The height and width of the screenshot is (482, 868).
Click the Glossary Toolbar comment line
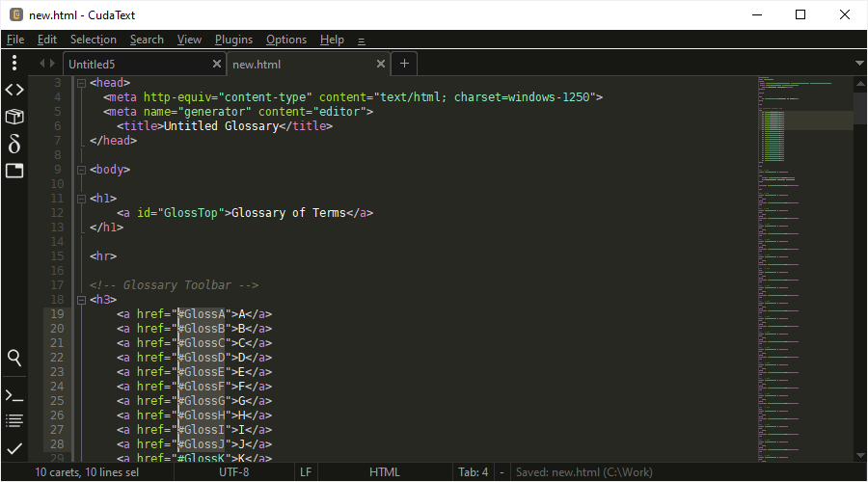point(174,285)
